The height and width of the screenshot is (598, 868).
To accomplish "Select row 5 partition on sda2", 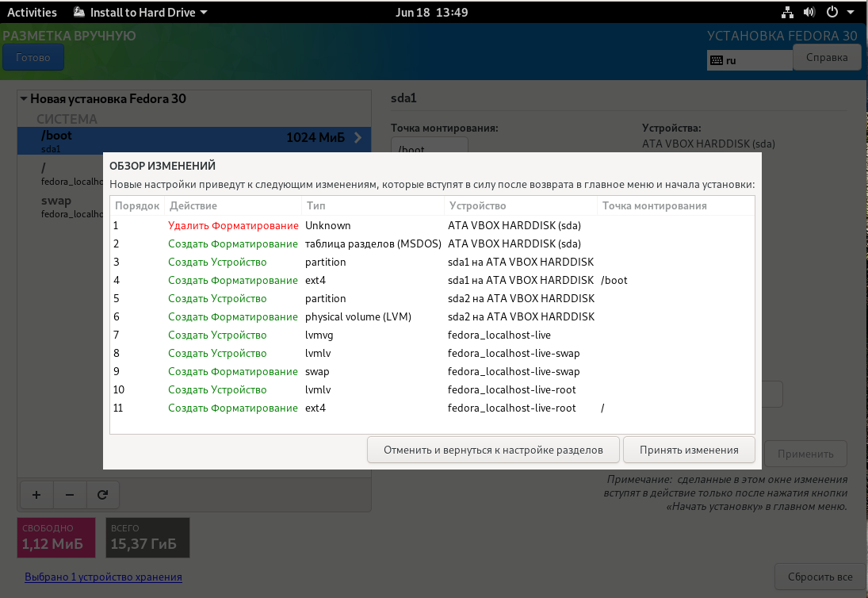I will pos(432,298).
